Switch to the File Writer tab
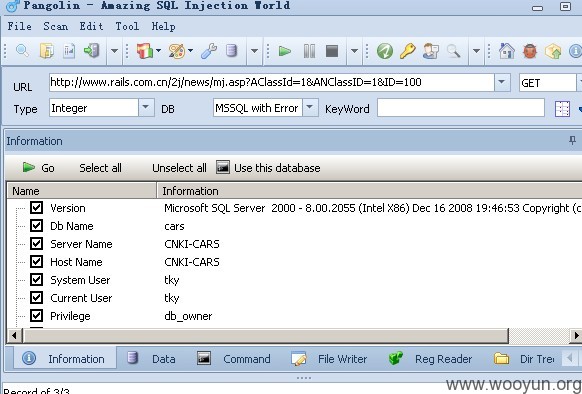Screen dimensions: 582x394 330,358
